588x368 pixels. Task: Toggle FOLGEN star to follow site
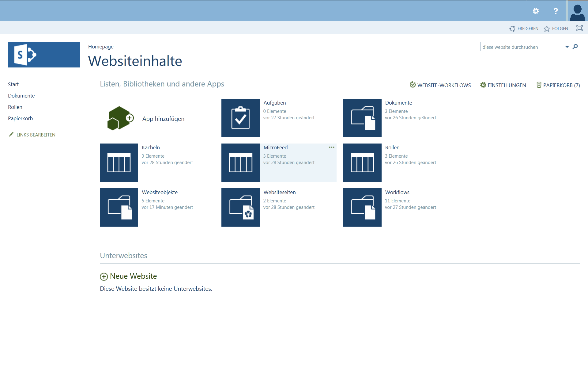coord(556,29)
